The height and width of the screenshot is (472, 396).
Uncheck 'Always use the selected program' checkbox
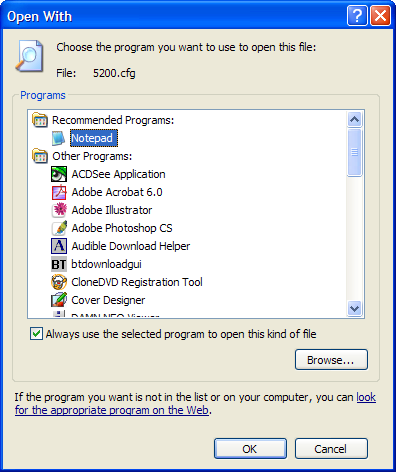click(36, 334)
